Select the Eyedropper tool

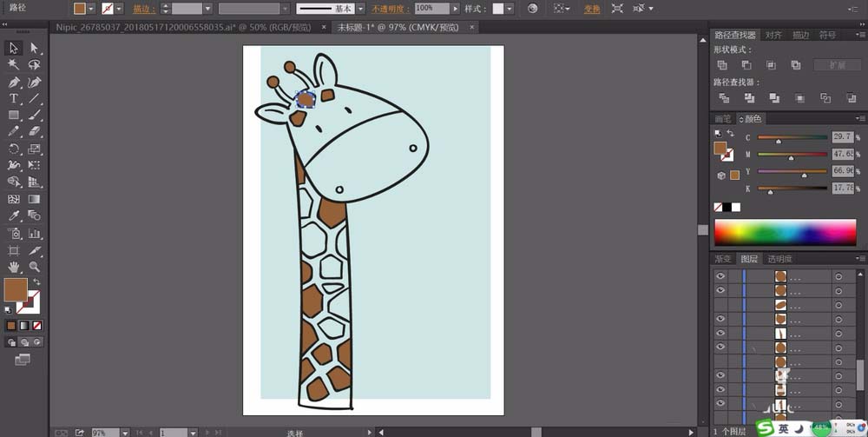(x=13, y=215)
